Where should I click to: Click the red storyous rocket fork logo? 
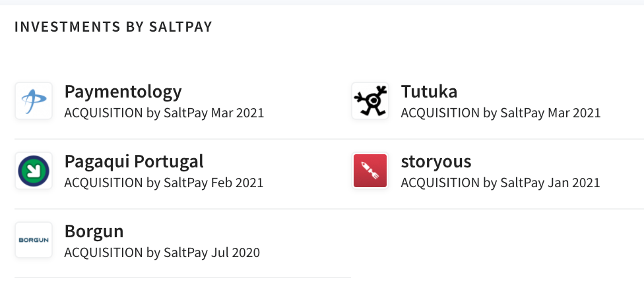click(370, 171)
